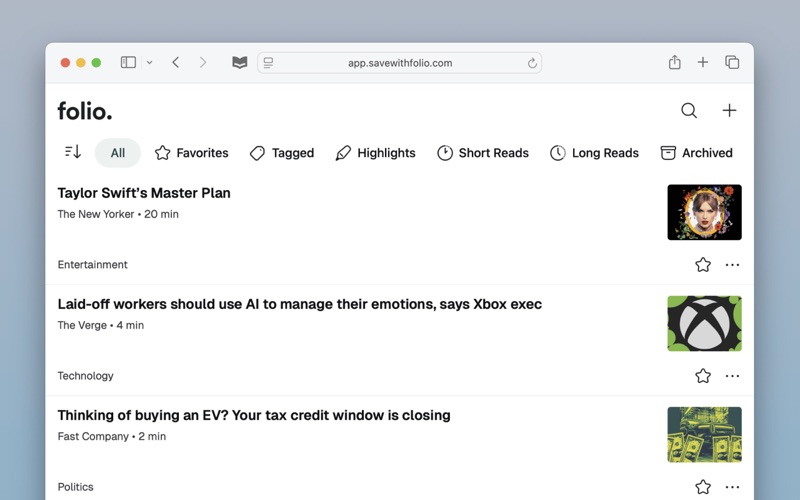Open more options for EV tax credit article

(x=732, y=487)
